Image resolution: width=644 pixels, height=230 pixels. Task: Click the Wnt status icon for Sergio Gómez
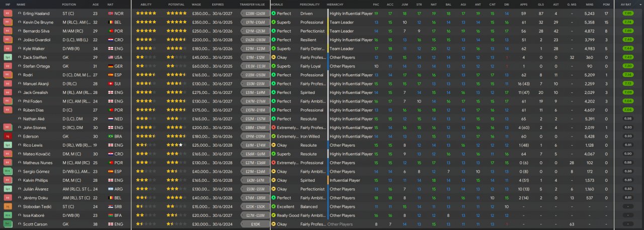pos(8,172)
